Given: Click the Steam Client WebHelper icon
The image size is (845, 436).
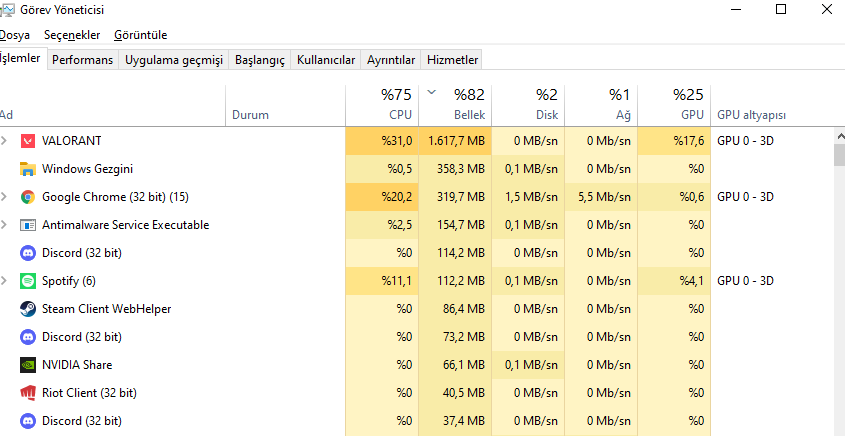Looking at the screenshot, I should coord(27,309).
